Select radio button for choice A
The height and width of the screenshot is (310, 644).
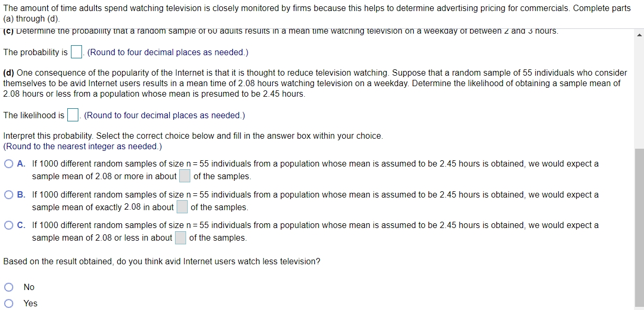8,163
